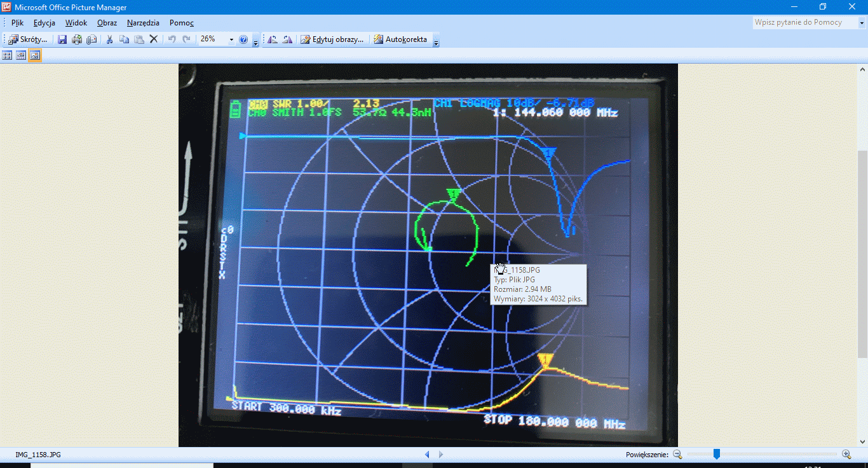This screenshot has width=868, height=468.
Task: Click the Save (floppy disk) icon
Action: coord(62,39)
